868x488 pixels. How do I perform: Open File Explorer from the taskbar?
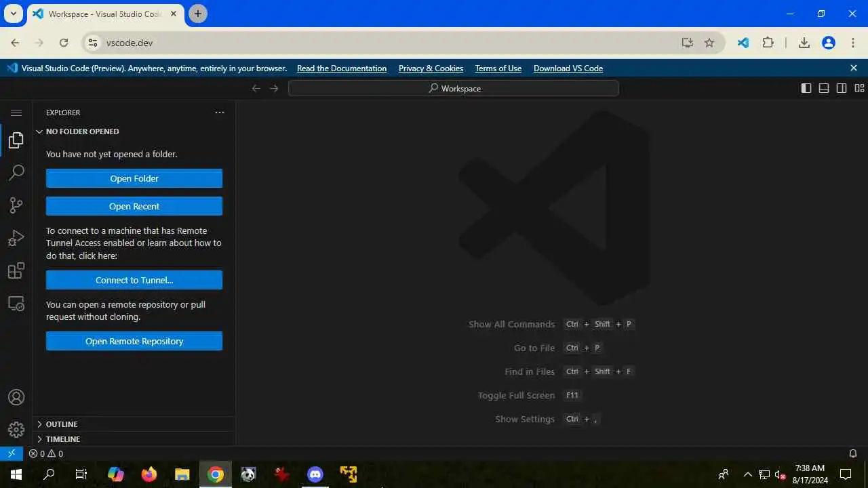182,474
